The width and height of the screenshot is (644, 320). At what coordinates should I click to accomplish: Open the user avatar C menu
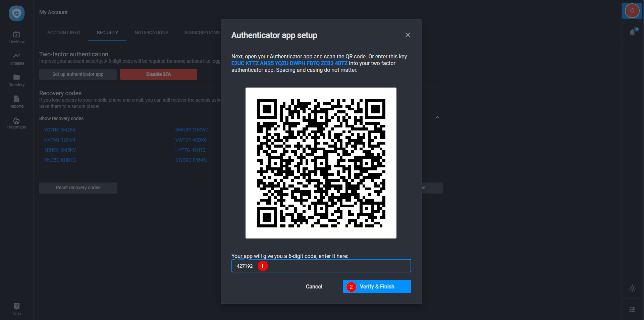[x=632, y=10]
